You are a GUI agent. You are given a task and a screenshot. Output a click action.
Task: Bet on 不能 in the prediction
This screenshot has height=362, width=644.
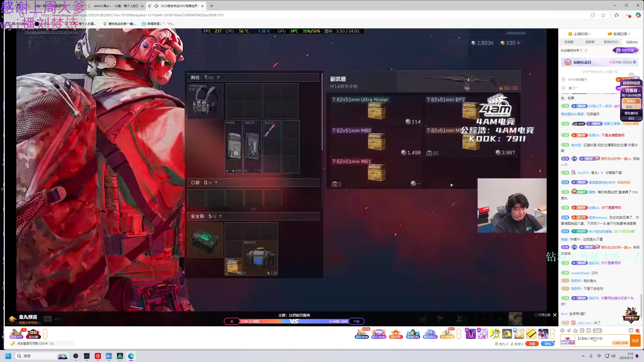[356, 321]
